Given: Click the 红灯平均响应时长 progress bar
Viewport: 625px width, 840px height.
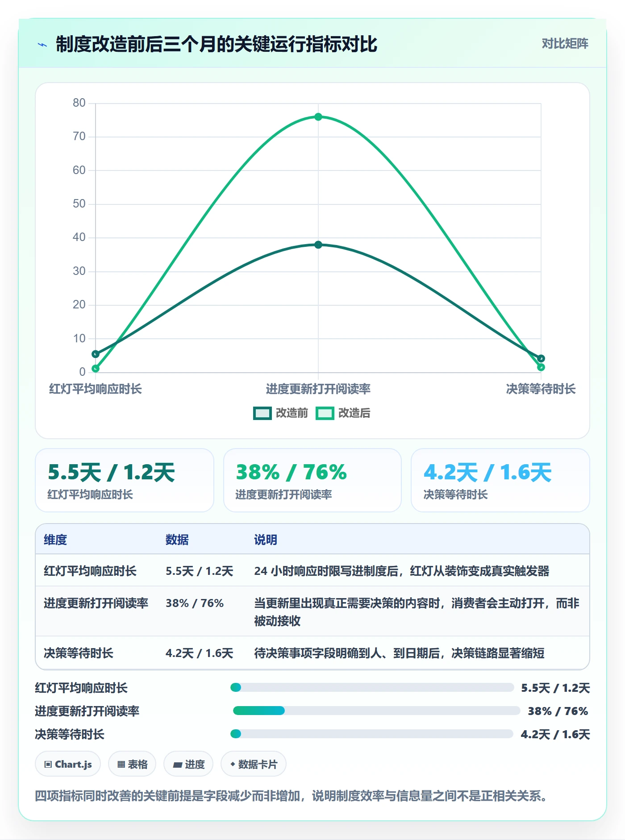Looking at the screenshot, I should [372, 687].
